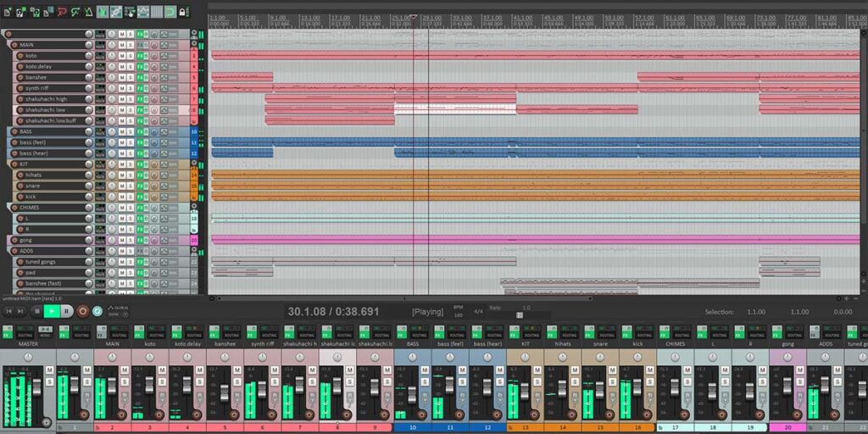Mute the synth riff track
This screenshot has width=868, height=434.
click(x=122, y=88)
